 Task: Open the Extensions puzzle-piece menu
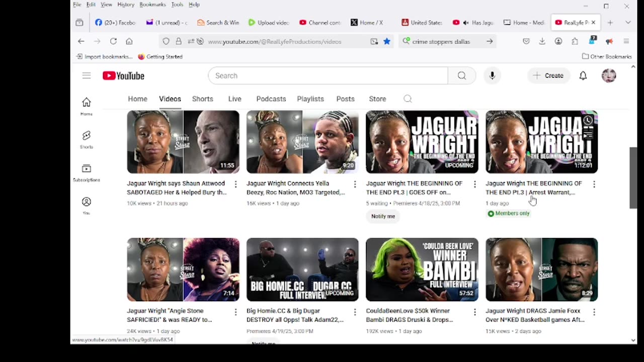click(x=575, y=41)
